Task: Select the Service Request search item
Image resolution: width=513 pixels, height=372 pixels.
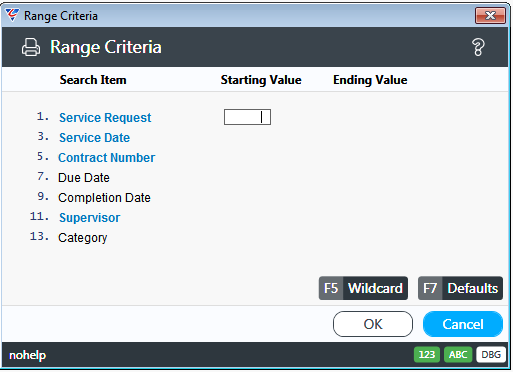Action: 105,118
